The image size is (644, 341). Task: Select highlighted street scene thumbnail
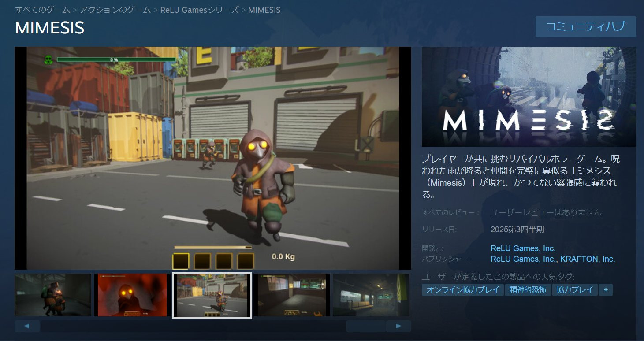(212, 295)
